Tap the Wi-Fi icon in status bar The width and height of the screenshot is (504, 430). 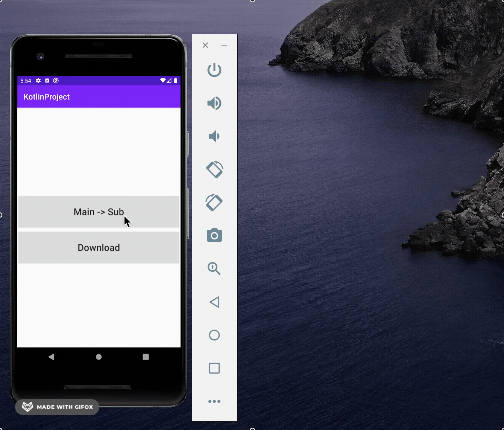pyautogui.click(x=163, y=81)
